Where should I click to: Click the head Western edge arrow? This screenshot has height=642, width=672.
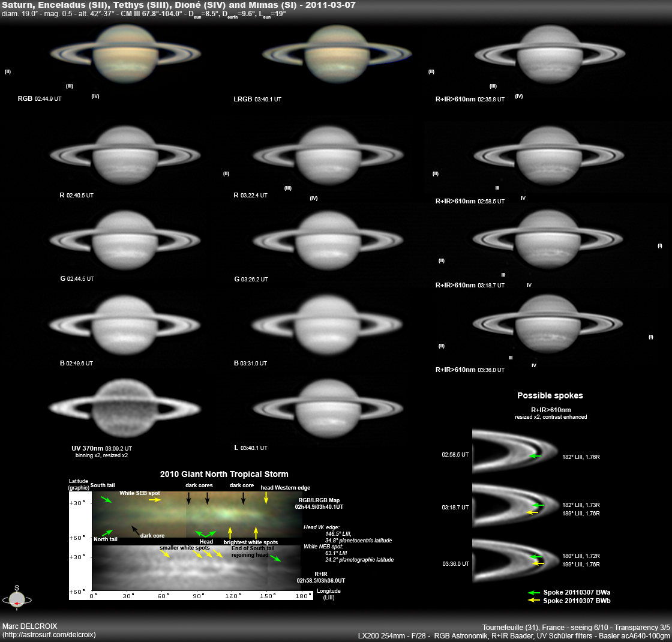tap(266, 499)
